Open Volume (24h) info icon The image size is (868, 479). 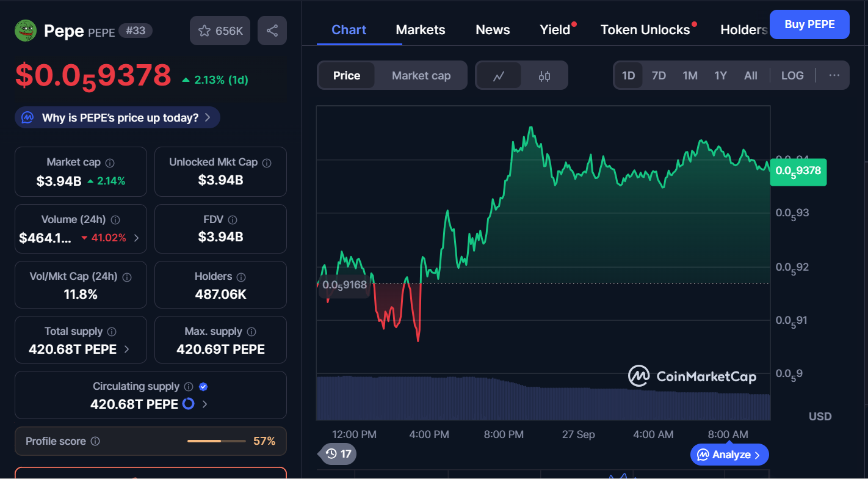pos(115,220)
